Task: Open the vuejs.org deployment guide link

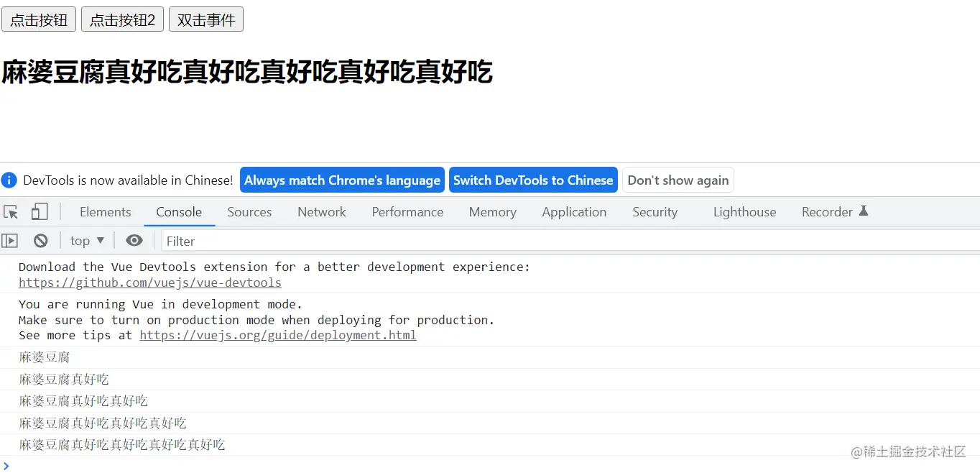Action: [278, 335]
